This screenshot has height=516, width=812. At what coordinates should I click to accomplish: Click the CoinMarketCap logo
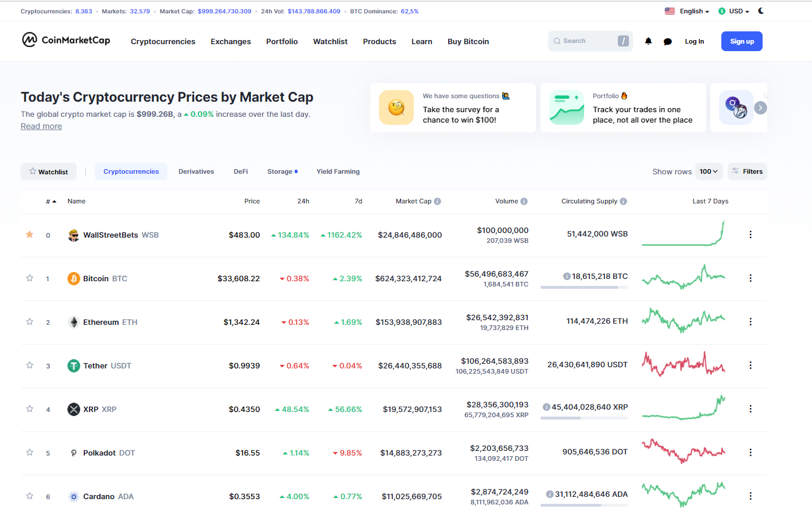point(66,40)
